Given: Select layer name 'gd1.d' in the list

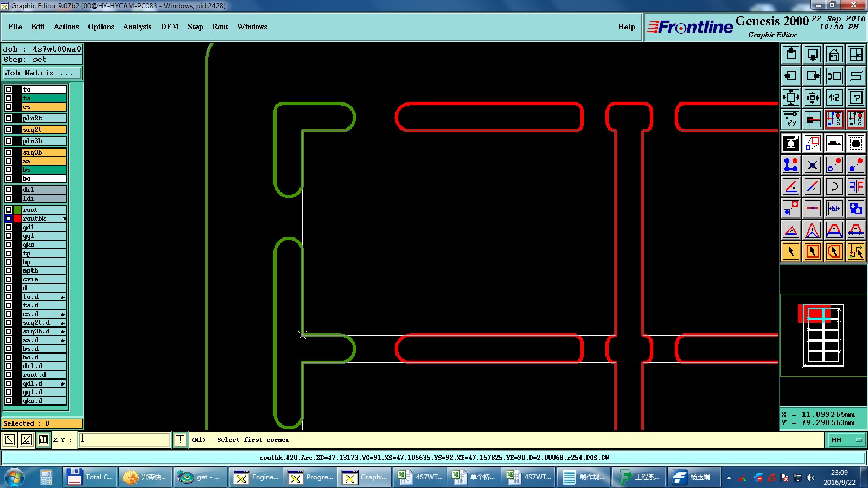Looking at the screenshot, I should coord(44,383).
